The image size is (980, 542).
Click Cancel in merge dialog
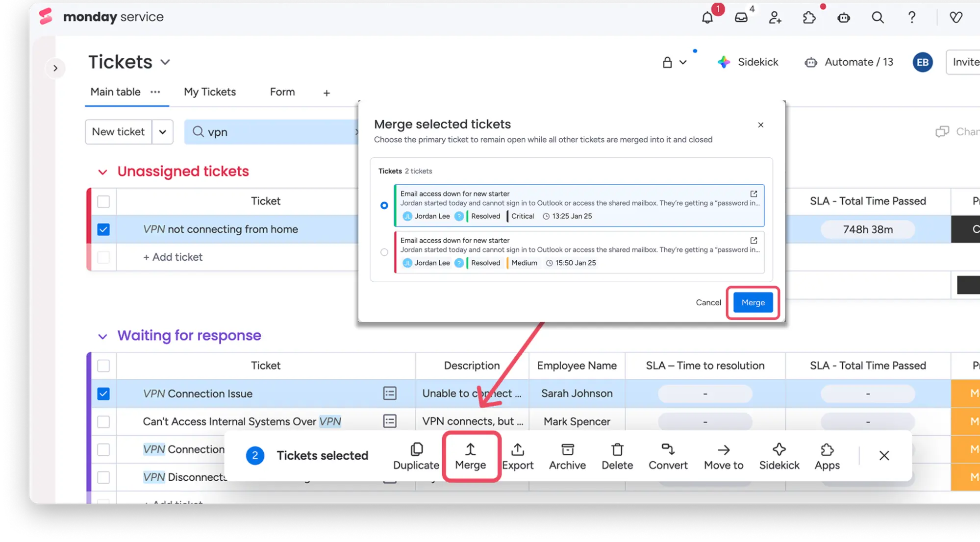click(x=708, y=303)
